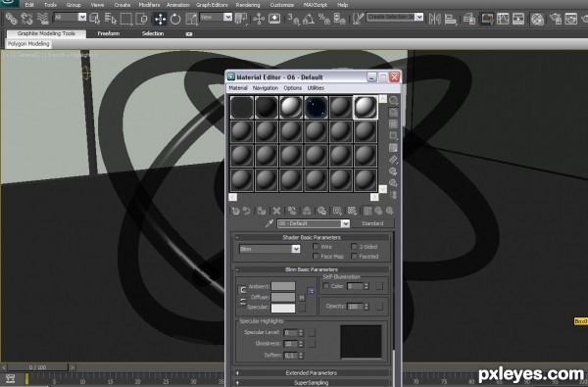Click Reset Map/Mtl X icon

276,211
